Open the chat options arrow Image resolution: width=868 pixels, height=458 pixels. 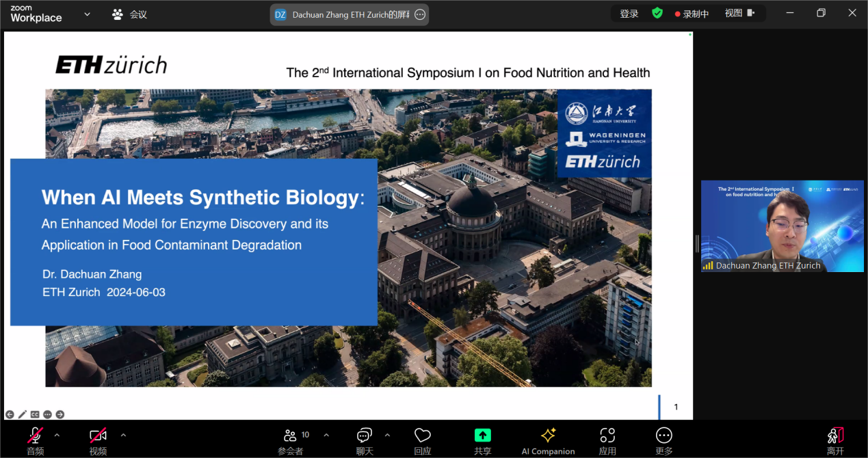tap(387, 435)
